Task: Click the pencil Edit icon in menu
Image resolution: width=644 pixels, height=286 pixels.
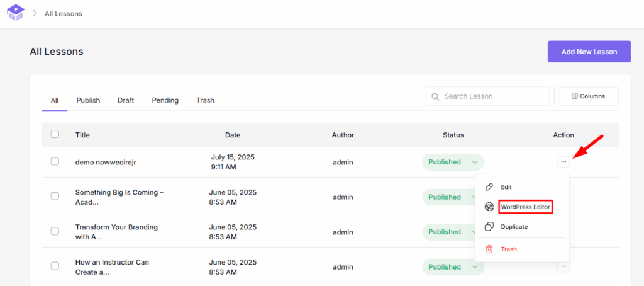Action: 489,187
